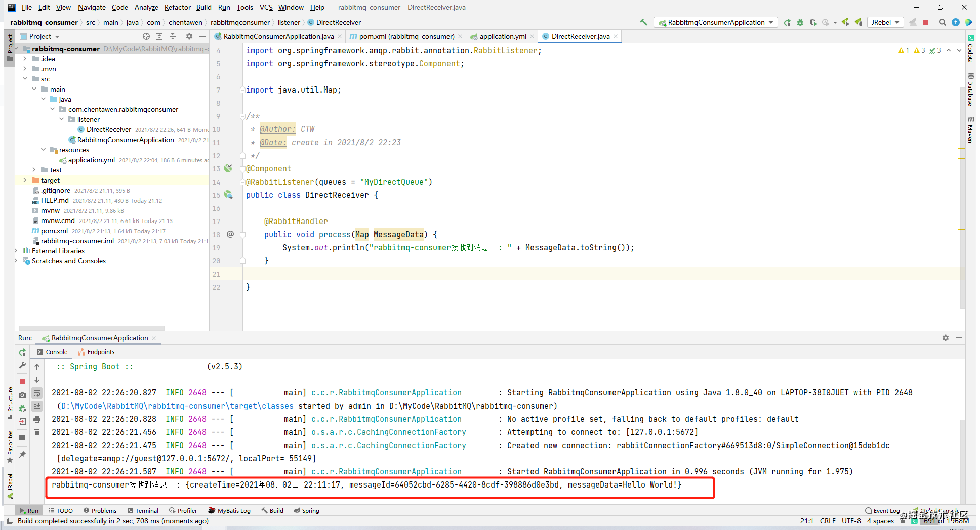The width and height of the screenshot is (980, 530).
Task: Toggle soft-wrap in console
Action: click(x=37, y=393)
